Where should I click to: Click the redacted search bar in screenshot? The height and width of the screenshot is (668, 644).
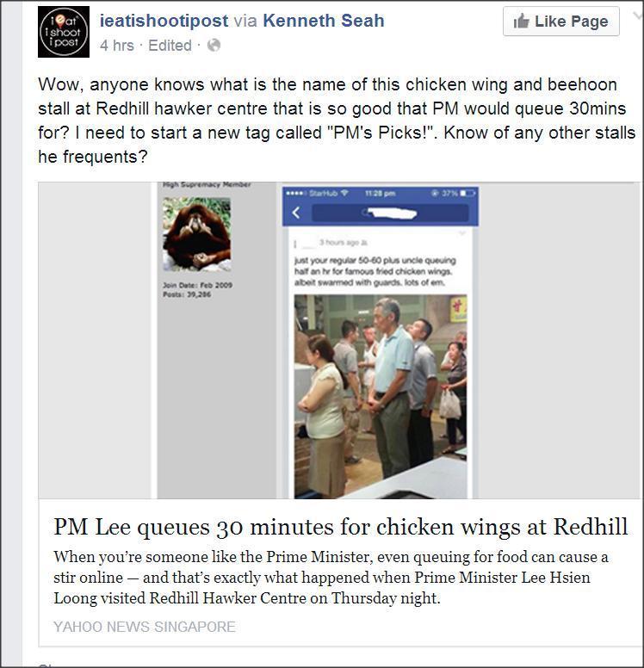[x=390, y=212]
